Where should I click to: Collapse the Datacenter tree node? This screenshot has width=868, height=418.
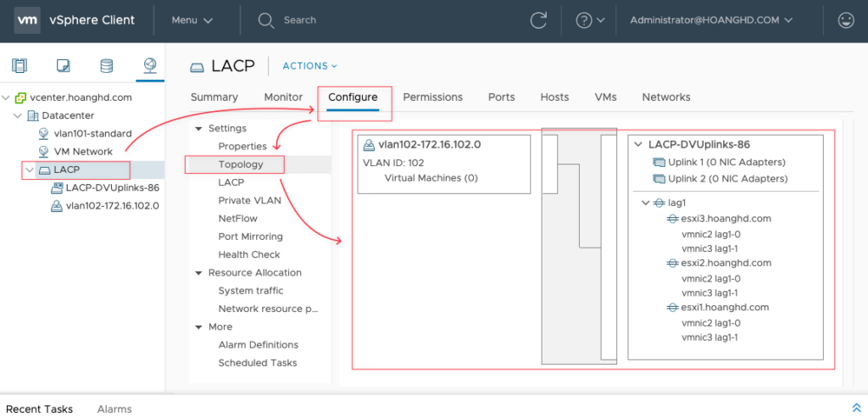[x=19, y=115]
